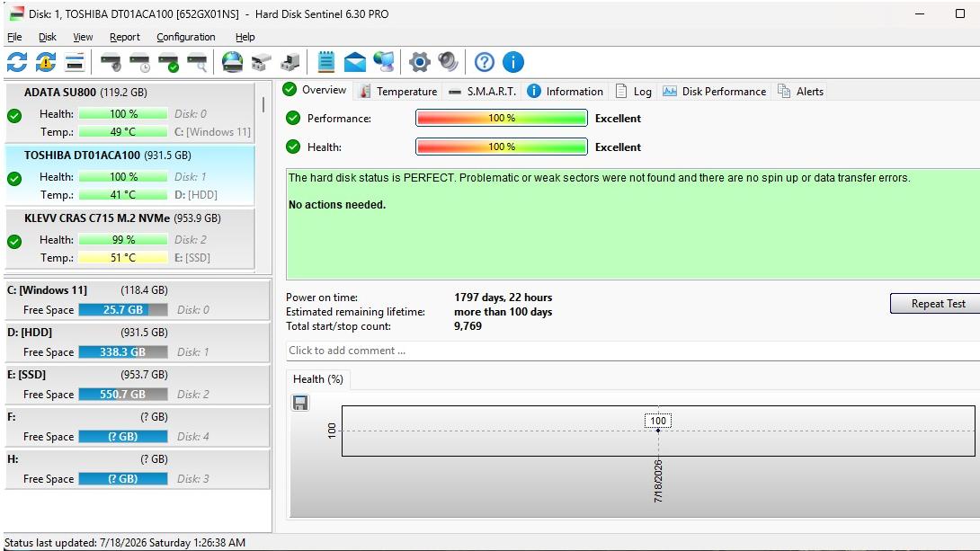Open the S.M.A.R.T. tab
The height and width of the screenshot is (551, 980).
pos(483,91)
